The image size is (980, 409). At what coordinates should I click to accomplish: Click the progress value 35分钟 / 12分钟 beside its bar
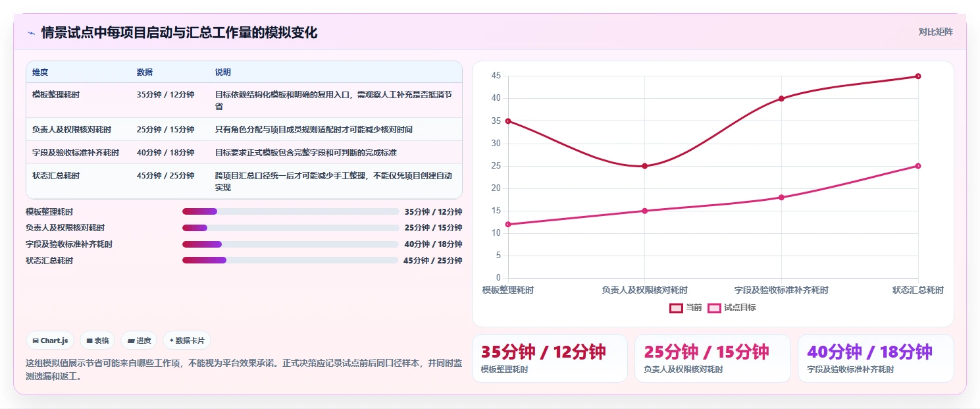[x=433, y=212]
